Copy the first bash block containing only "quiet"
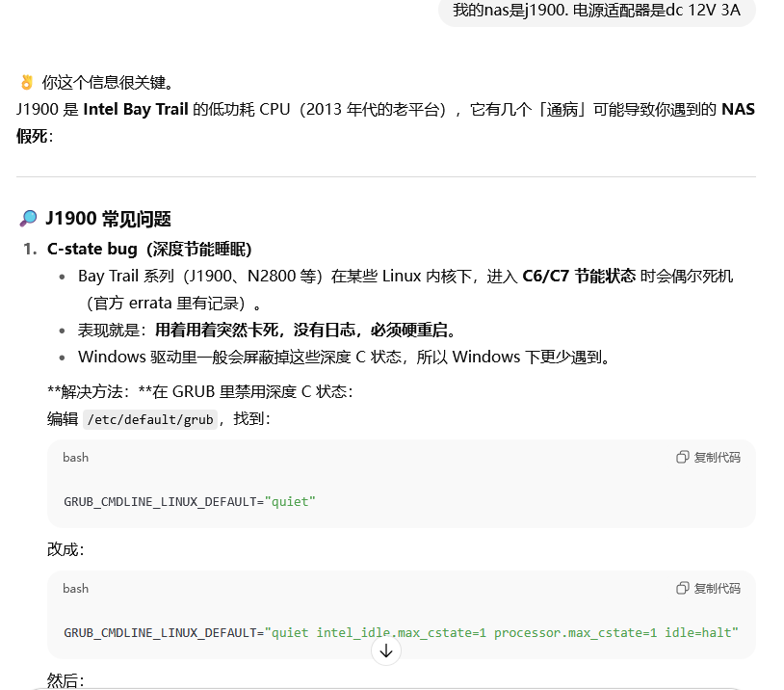This screenshot has height=690, width=784. coord(708,458)
